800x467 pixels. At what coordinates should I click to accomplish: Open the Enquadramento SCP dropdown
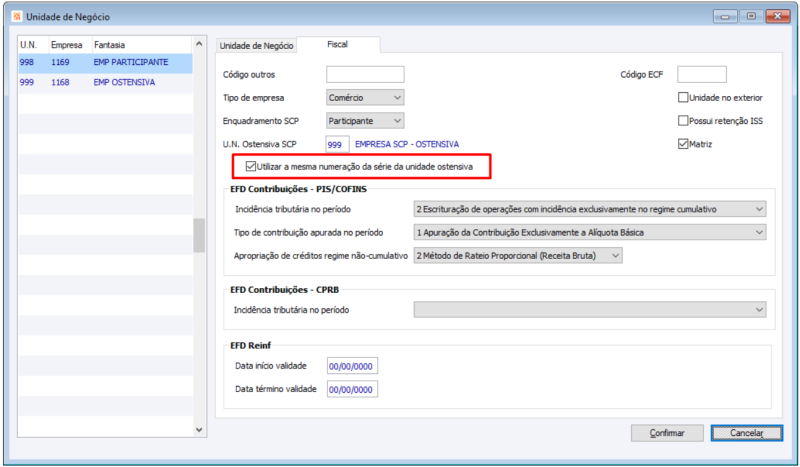tap(365, 121)
